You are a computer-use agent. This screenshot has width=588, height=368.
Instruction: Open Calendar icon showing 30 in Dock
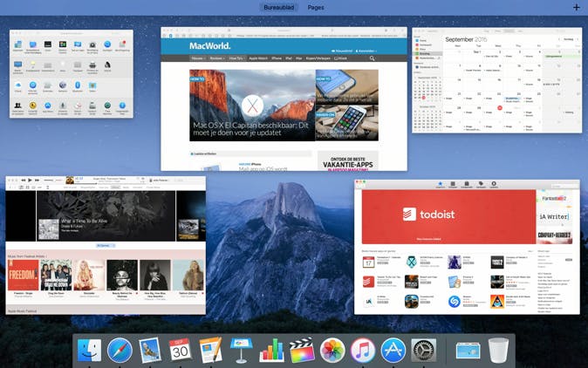180,351
